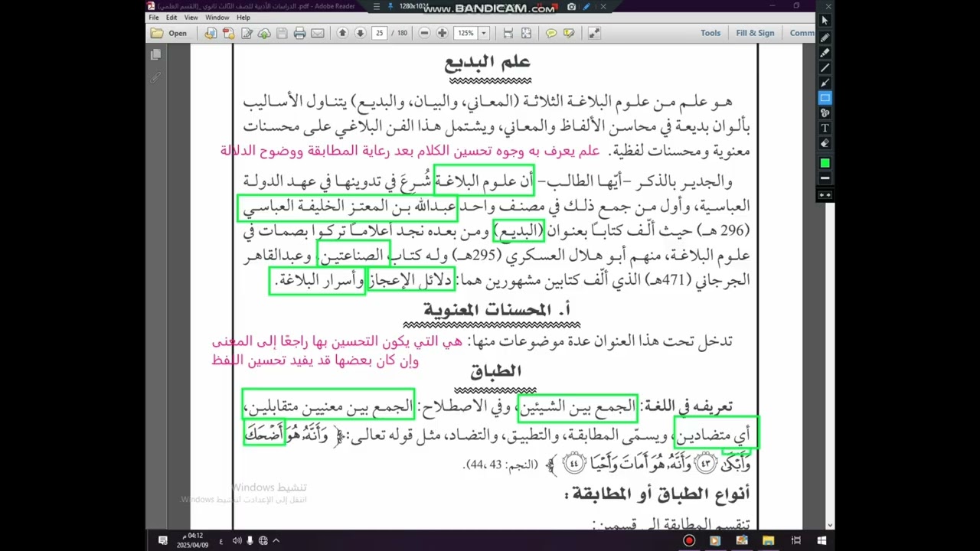
Task: Zoom in with the plus button
Action: tap(442, 33)
